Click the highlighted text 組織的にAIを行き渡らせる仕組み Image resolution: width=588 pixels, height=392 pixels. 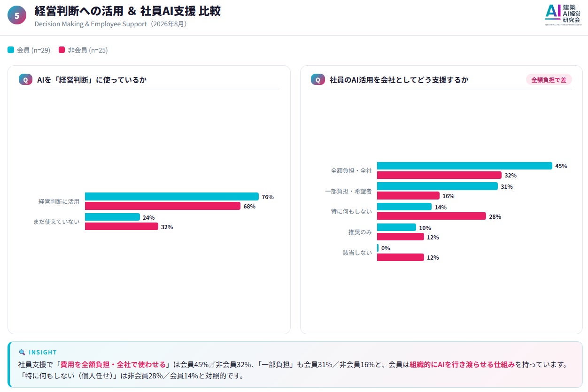coord(462,365)
